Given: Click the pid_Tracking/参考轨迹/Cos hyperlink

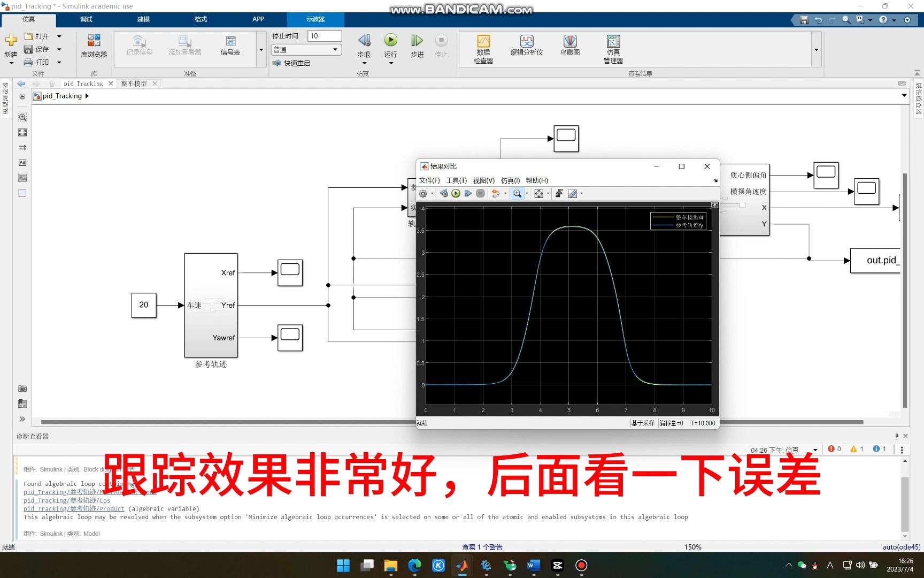Looking at the screenshot, I should coord(66,500).
